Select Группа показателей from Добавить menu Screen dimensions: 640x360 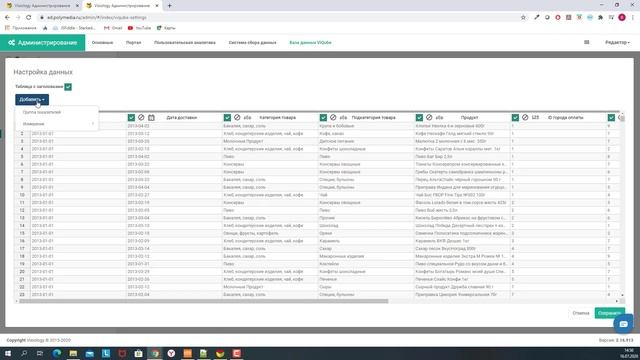[x=42, y=112]
